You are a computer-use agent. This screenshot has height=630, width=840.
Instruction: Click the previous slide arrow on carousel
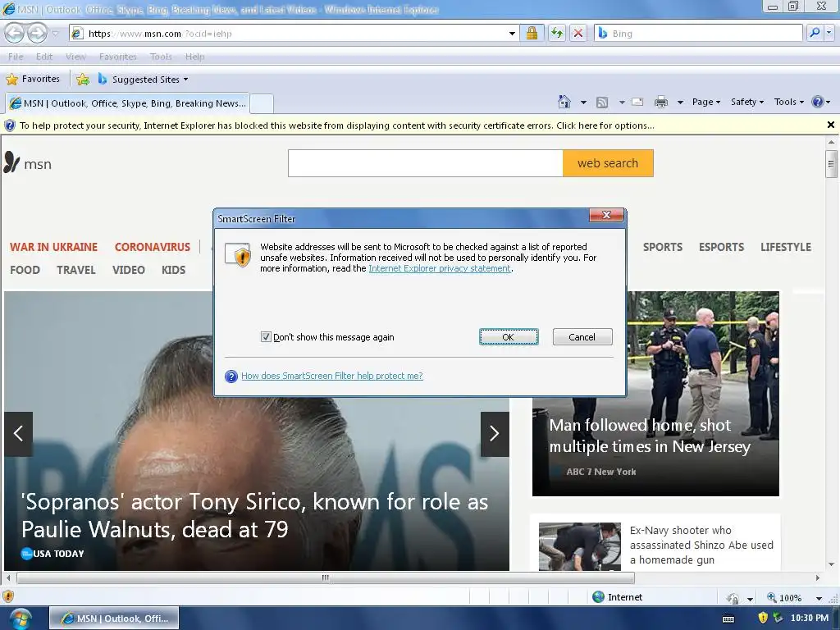[x=18, y=433]
